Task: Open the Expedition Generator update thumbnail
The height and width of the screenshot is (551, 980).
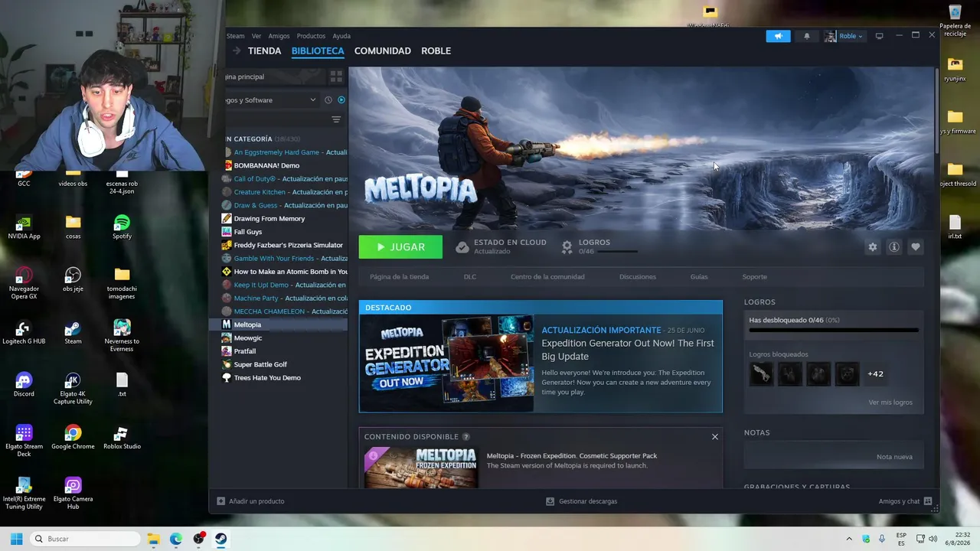Action: (446, 364)
